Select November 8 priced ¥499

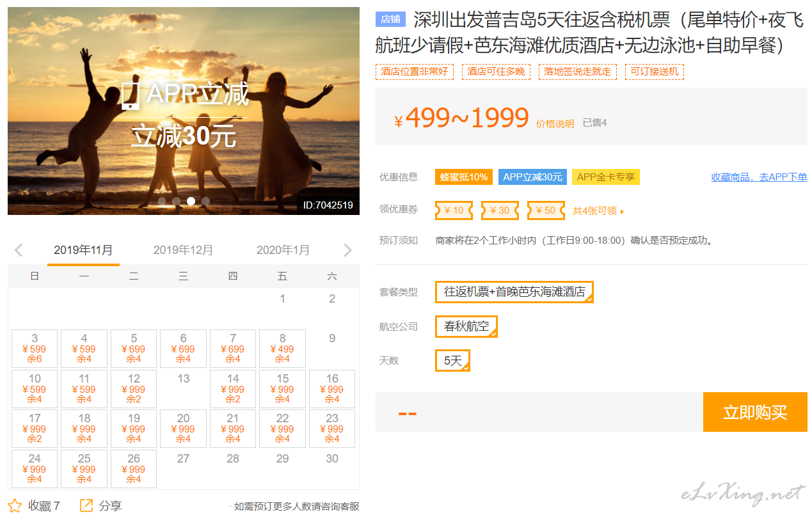pos(282,349)
